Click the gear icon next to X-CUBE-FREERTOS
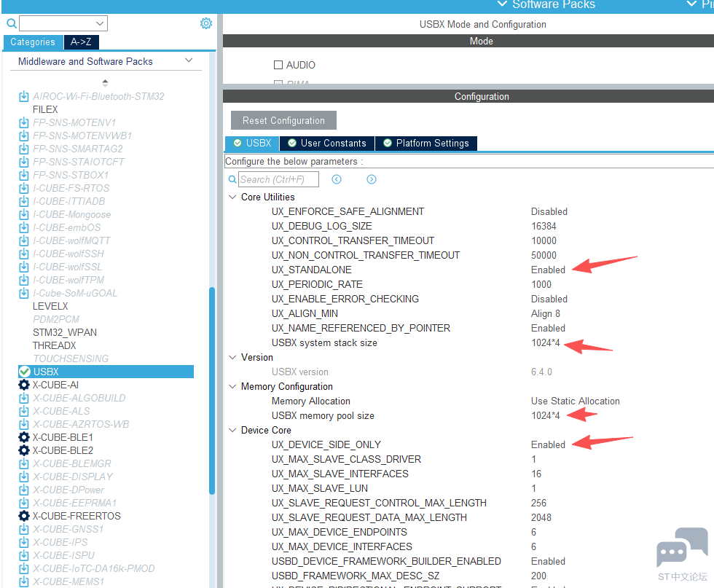Image resolution: width=714 pixels, height=588 pixels. tap(23, 516)
